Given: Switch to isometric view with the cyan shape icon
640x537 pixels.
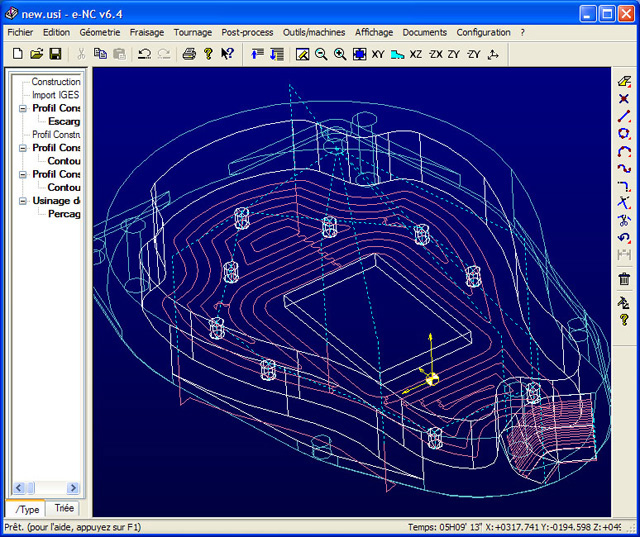Looking at the screenshot, I should tap(397, 54).
